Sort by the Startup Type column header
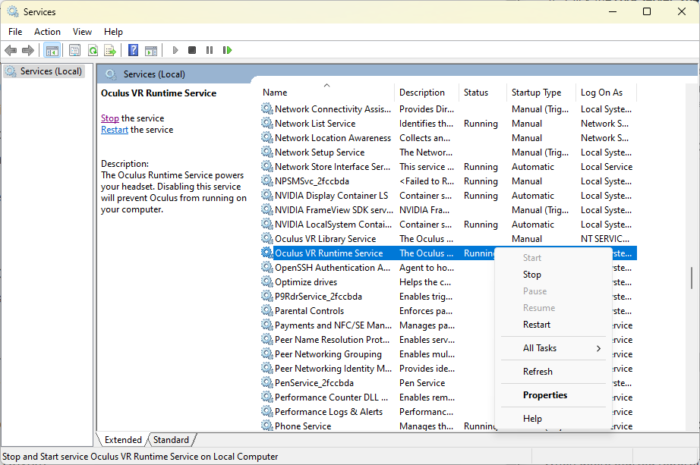Image resolution: width=700 pixels, height=465 pixels. click(x=536, y=93)
